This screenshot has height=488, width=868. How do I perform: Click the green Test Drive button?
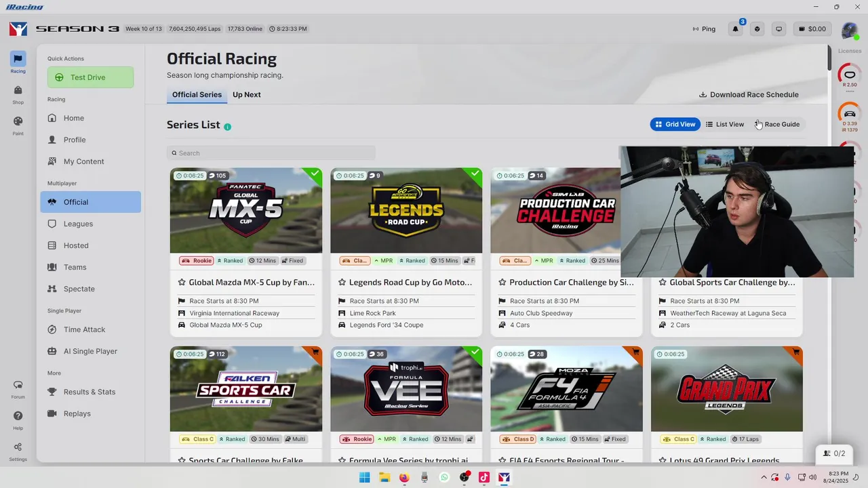point(91,77)
